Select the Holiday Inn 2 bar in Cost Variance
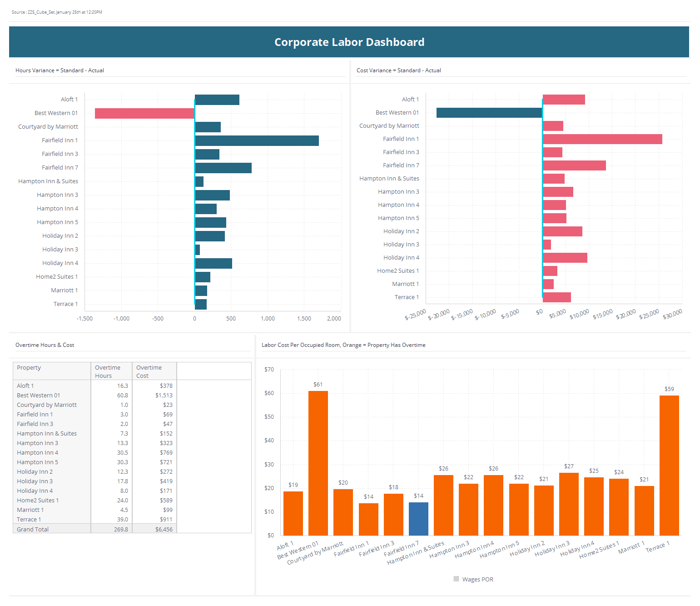Image resolution: width=700 pixels, height=606 pixels. 562,231
